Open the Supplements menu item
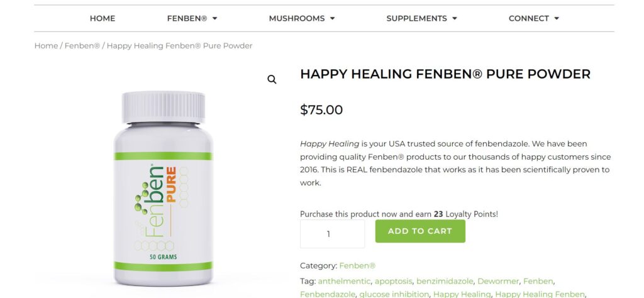Image resolution: width=644 pixels, height=298 pixels. 416,18
